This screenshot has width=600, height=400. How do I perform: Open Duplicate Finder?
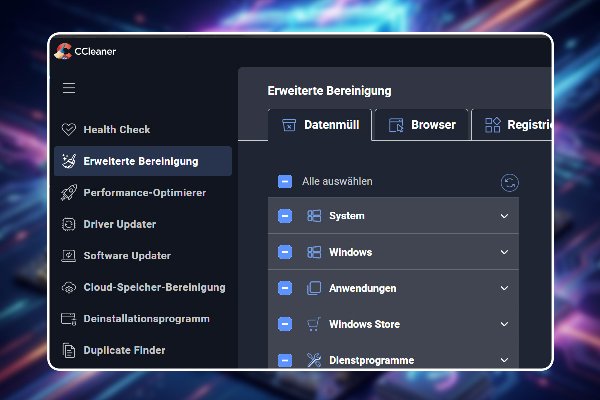pos(143,350)
